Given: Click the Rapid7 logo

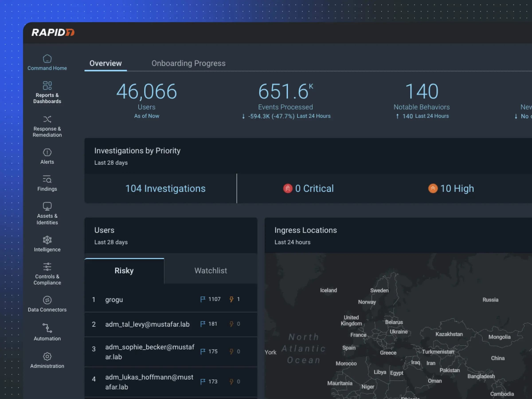Looking at the screenshot, I should pyautogui.click(x=53, y=32).
